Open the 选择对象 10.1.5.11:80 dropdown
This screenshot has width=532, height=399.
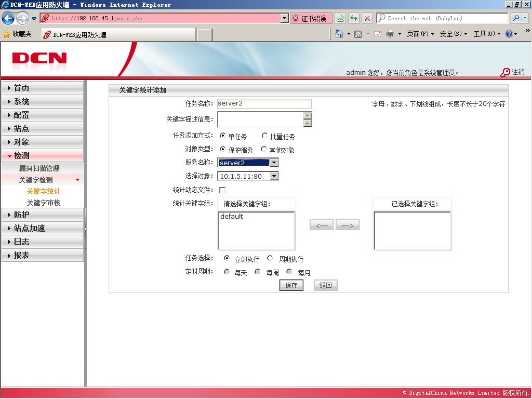tap(248, 176)
